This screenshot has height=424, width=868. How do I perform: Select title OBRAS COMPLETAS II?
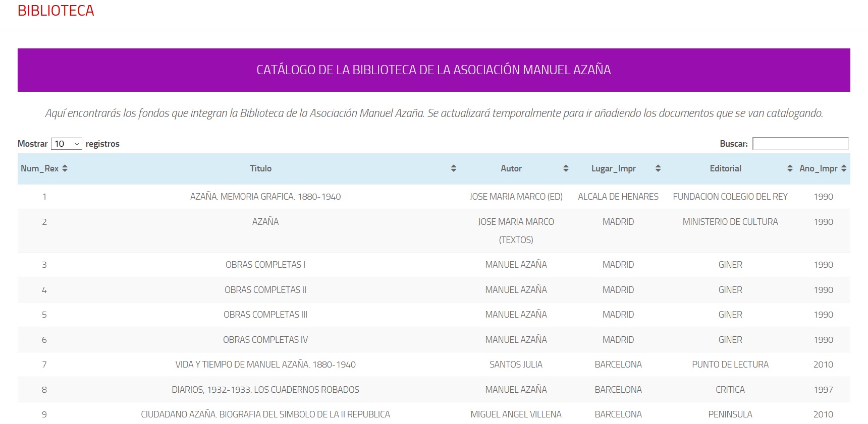pyautogui.click(x=265, y=290)
